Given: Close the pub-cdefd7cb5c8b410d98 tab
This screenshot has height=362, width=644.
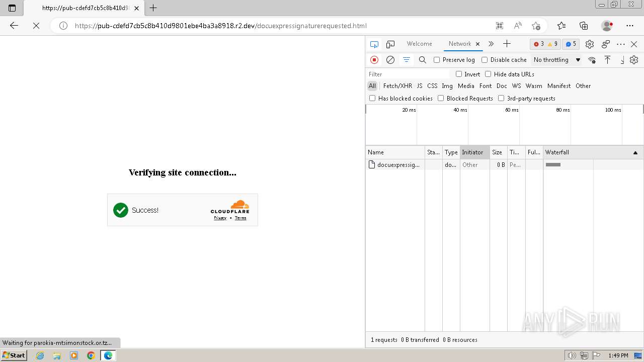Looking at the screenshot, I should pyautogui.click(x=137, y=8).
